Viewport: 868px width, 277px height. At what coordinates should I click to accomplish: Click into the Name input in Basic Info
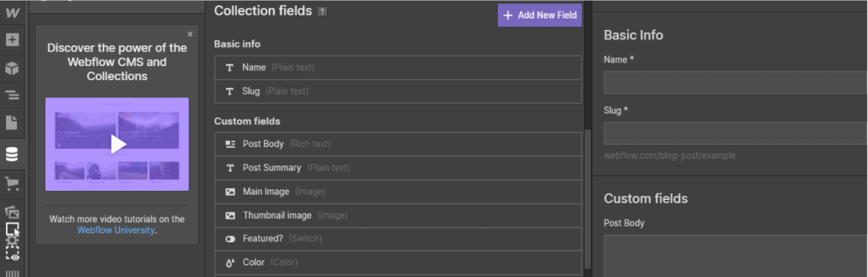point(736,82)
